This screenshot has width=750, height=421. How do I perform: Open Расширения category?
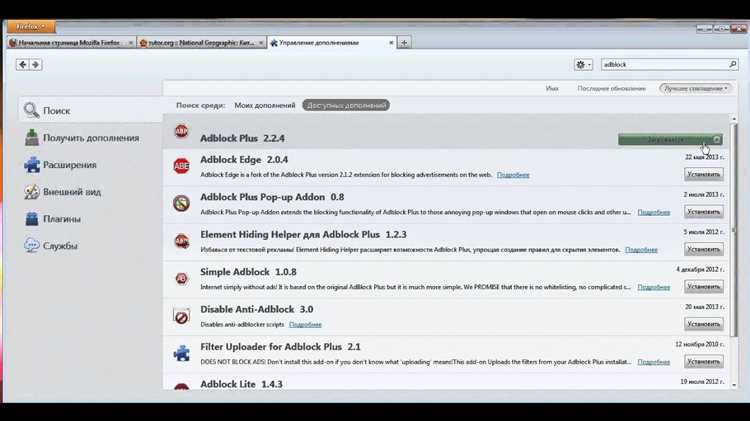91,165
